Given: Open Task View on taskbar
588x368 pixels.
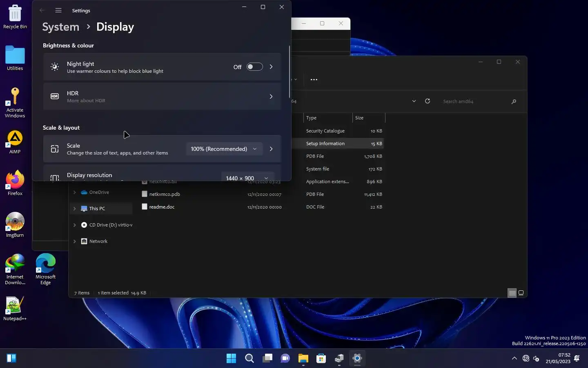Looking at the screenshot, I should 267,358.
